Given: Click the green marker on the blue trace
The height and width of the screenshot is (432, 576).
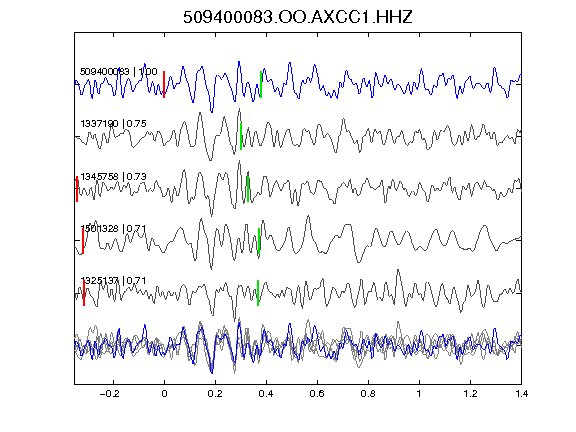Looking at the screenshot, I should click(x=261, y=84).
